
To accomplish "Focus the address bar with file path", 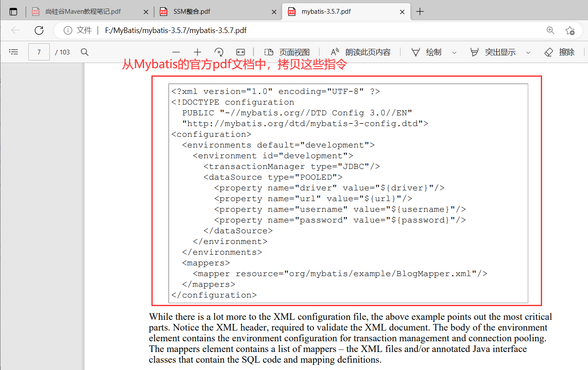I will point(176,30).
